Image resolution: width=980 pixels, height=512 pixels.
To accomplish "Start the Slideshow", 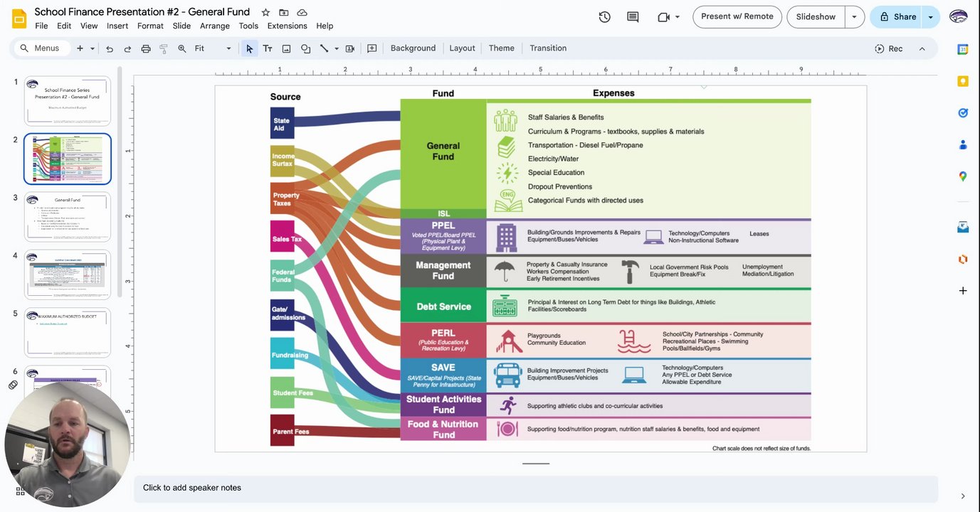I will [x=816, y=17].
